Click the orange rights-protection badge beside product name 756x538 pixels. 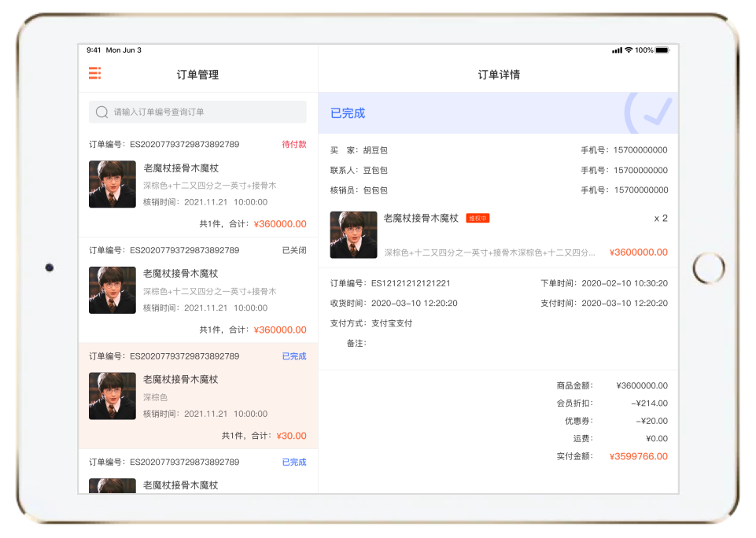pos(478,219)
